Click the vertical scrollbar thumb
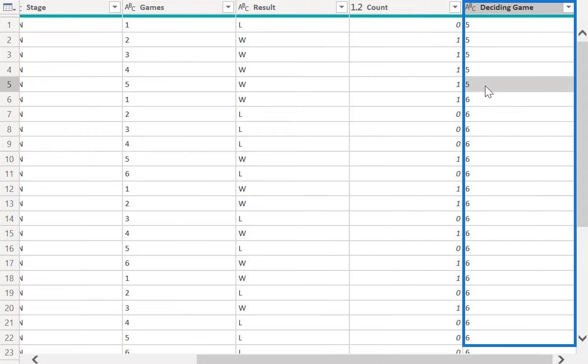This screenshot has width=588, height=364. [x=582, y=134]
